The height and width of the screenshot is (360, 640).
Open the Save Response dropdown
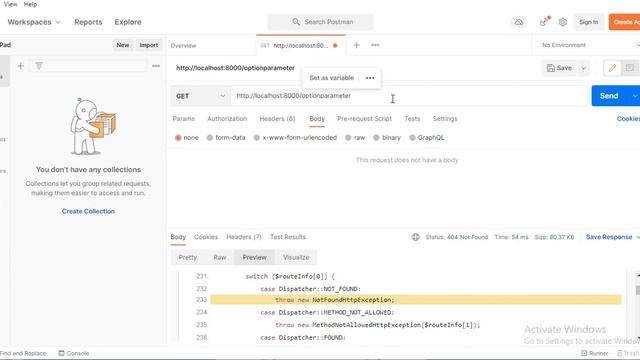click(x=612, y=237)
